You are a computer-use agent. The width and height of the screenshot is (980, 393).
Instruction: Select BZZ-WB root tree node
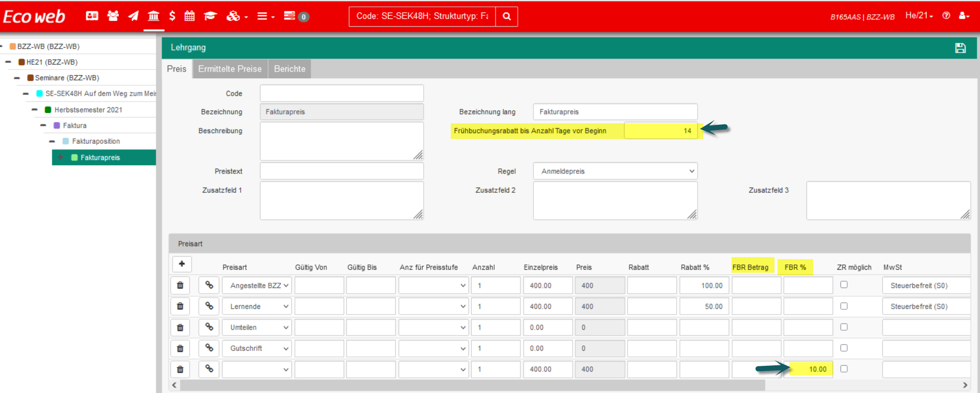(48, 47)
